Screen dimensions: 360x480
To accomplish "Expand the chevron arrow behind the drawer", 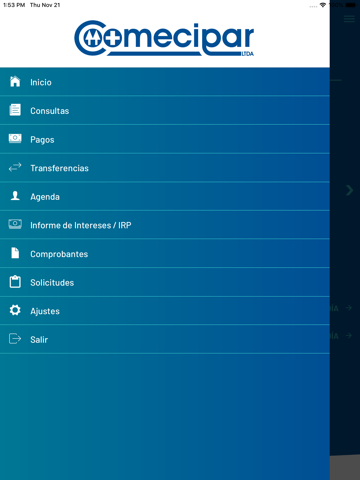I will [349, 190].
